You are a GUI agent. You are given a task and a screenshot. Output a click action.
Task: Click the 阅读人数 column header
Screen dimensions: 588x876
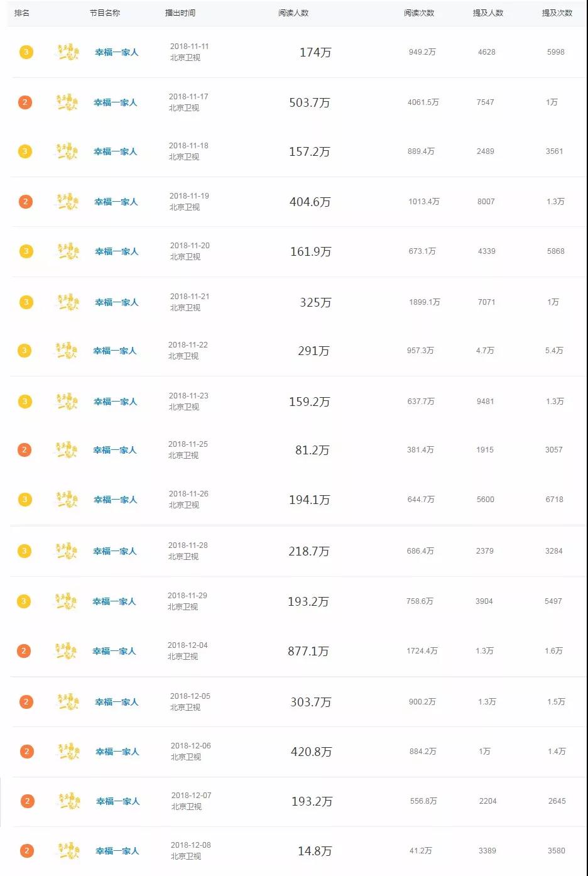tap(293, 13)
